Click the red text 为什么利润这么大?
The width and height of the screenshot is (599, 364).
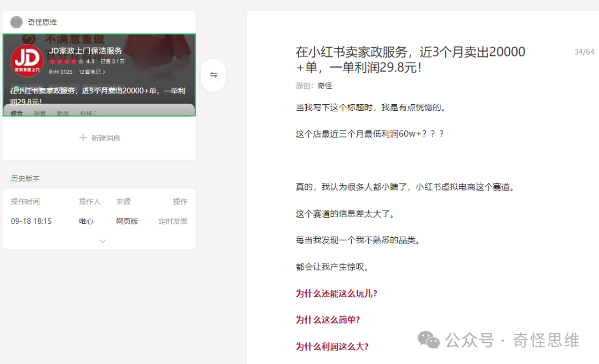pyautogui.click(x=332, y=346)
